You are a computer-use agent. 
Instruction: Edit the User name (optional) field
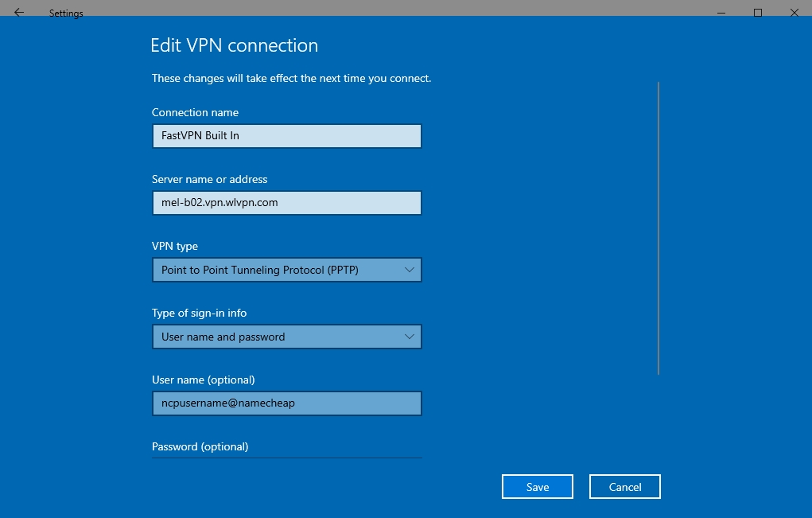click(287, 403)
